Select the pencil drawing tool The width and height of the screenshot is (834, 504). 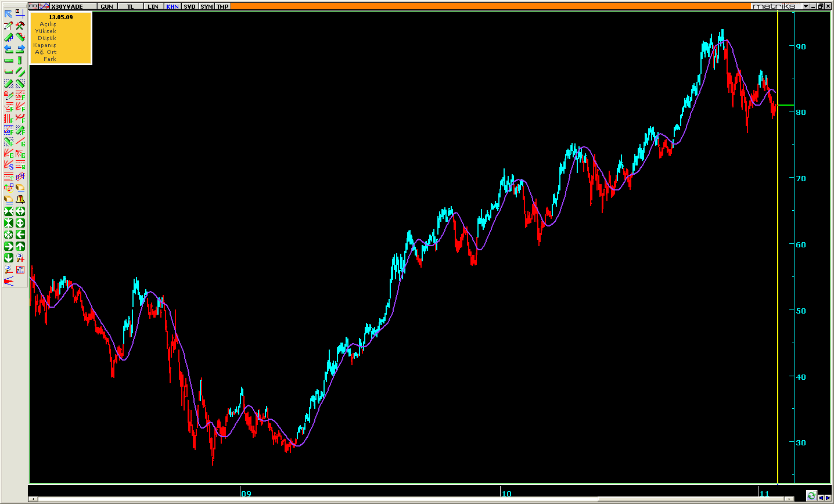tap(8, 26)
